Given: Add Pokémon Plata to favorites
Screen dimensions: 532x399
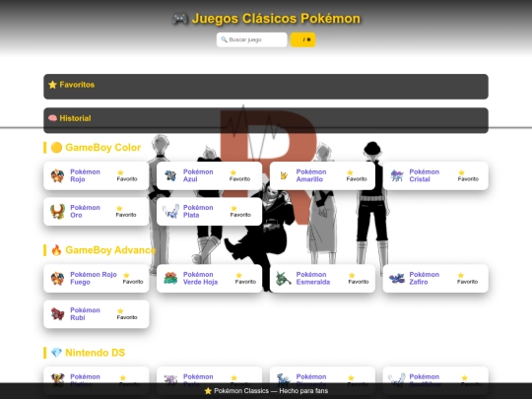Looking at the screenshot, I should (240, 212).
